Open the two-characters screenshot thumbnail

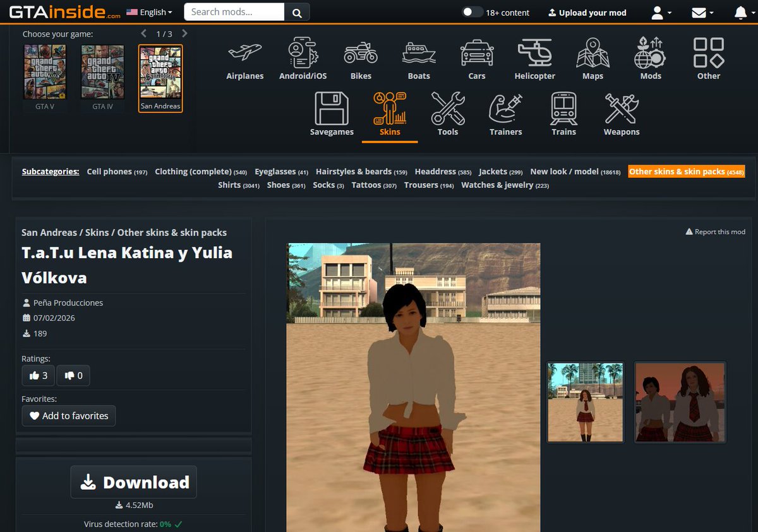tap(680, 402)
